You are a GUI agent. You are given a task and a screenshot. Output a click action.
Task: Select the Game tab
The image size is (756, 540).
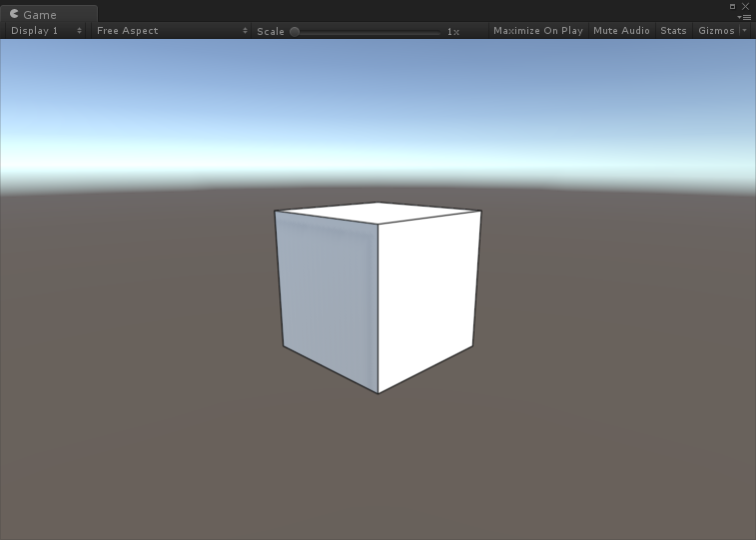click(48, 14)
